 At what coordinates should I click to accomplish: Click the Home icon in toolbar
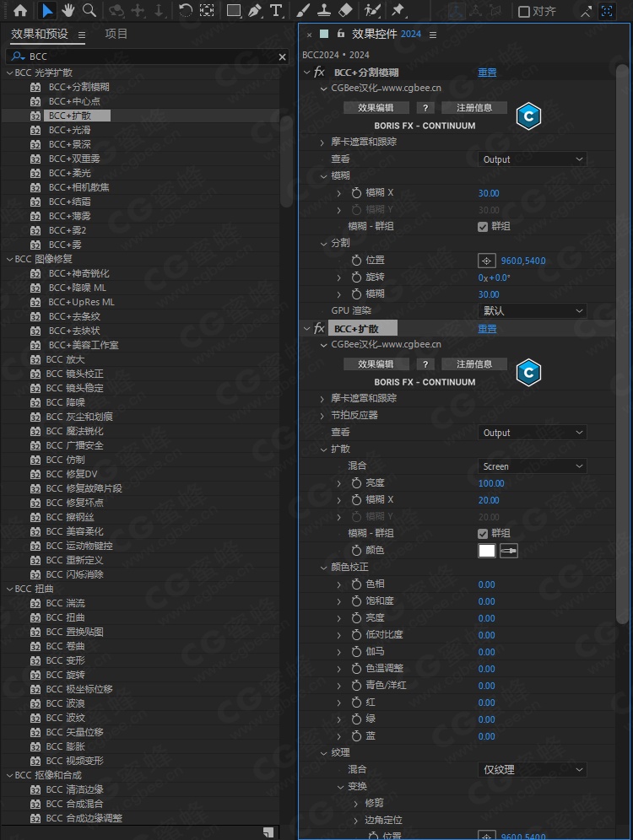[20, 10]
